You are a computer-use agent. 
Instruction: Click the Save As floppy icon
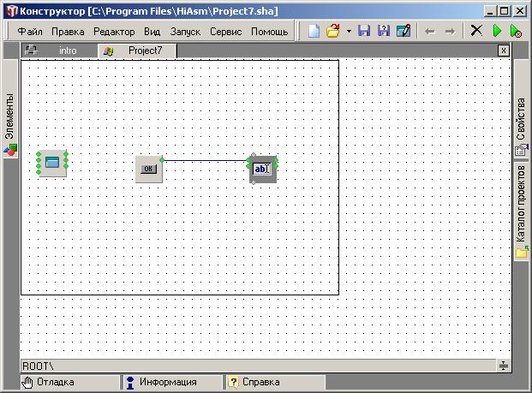click(x=383, y=31)
